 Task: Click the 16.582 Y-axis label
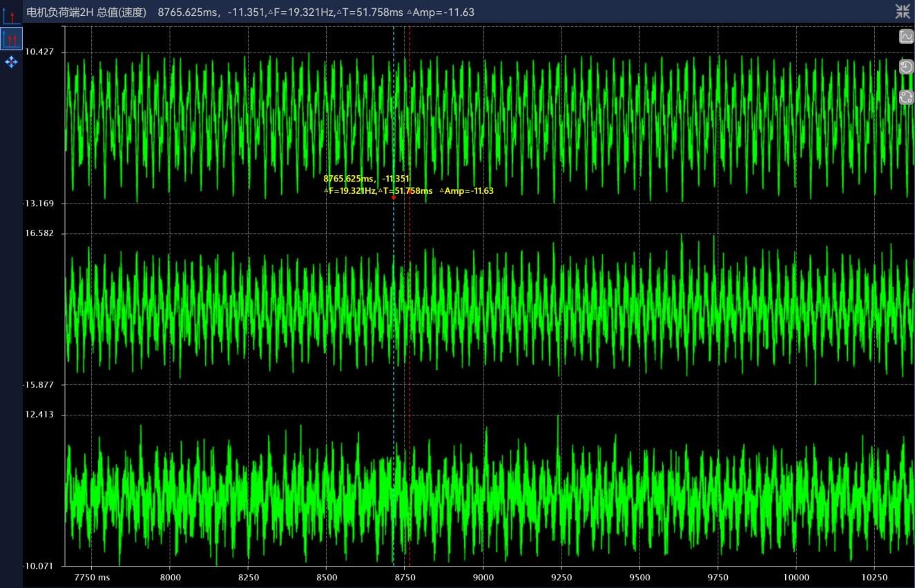(x=39, y=233)
